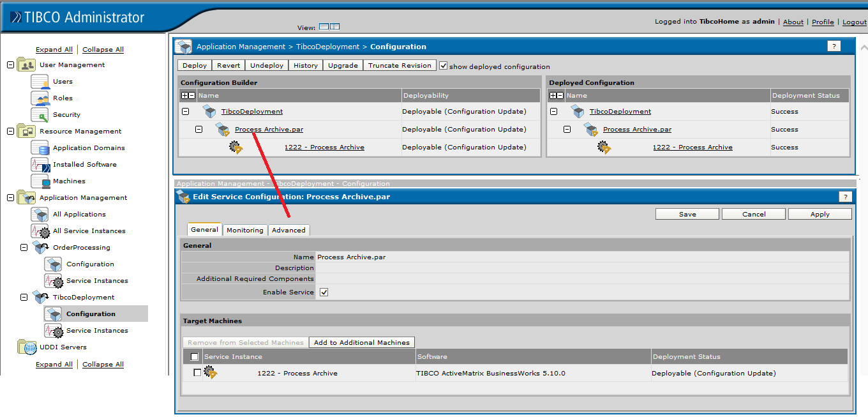Open the Advanced tab
Screen dimensions: 868x417
pyautogui.click(x=289, y=230)
